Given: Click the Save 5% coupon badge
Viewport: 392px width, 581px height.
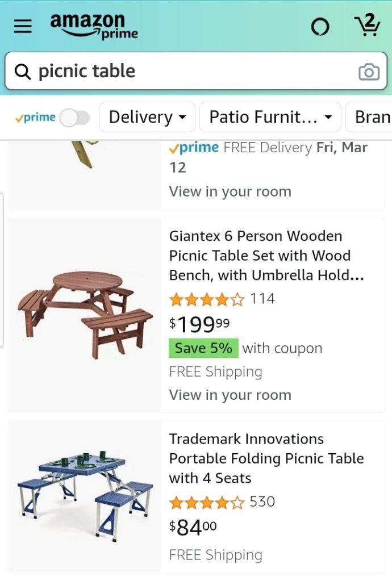Looking at the screenshot, I should tap(203, 348).
